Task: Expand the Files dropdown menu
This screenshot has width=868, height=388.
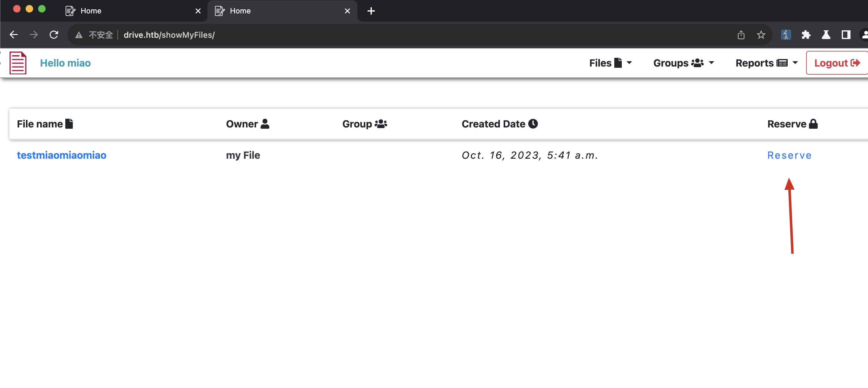Action: pyautogui.click(x=610, y=63)
